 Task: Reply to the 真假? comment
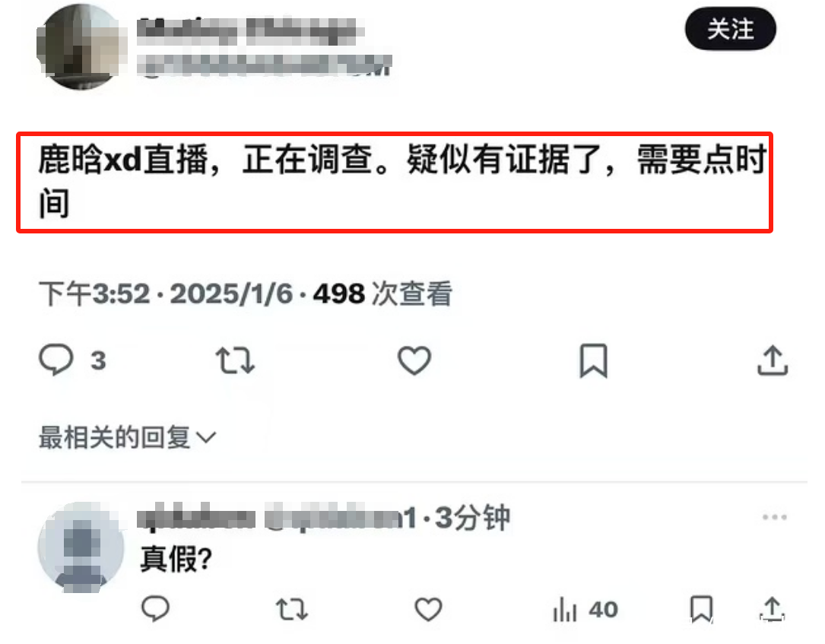pos(155,609)
